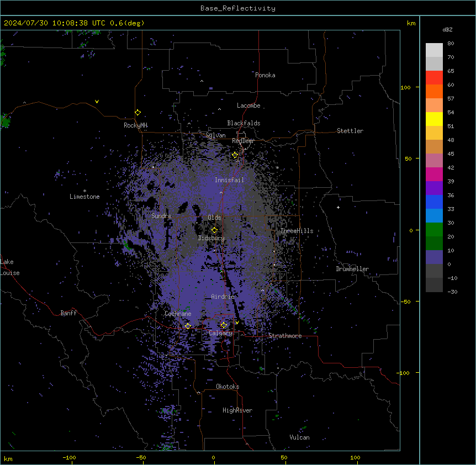
Task: Click the Base_Reflectivity title
Action: coord(238,8)
